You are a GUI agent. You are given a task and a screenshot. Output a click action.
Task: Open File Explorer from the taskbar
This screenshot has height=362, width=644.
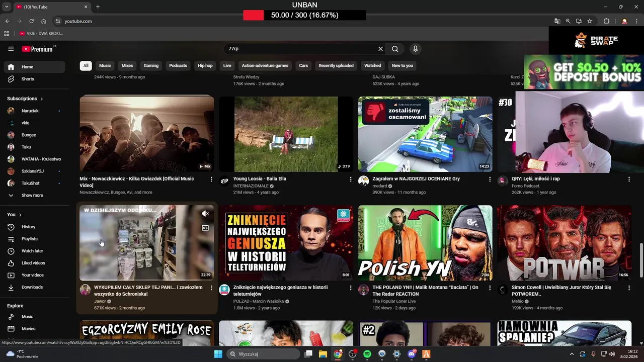(323, 354)
